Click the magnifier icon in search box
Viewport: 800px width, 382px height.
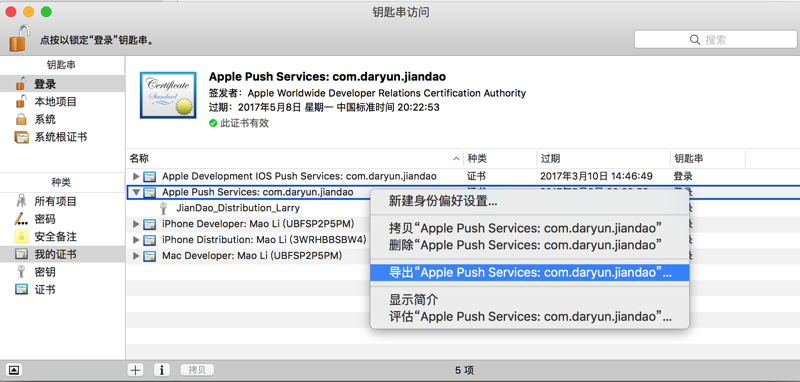coord(694,39)
